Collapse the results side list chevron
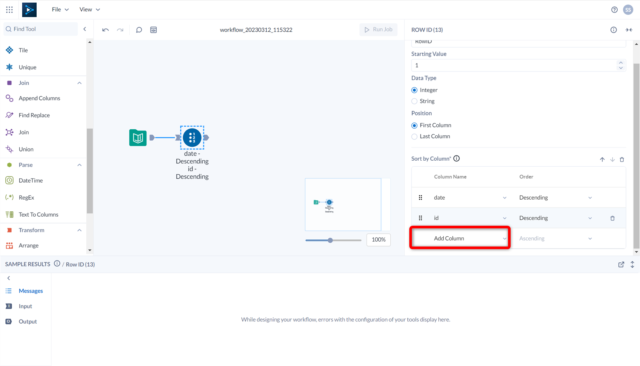Viewport: 640px width, 366px height. point(9,278)
